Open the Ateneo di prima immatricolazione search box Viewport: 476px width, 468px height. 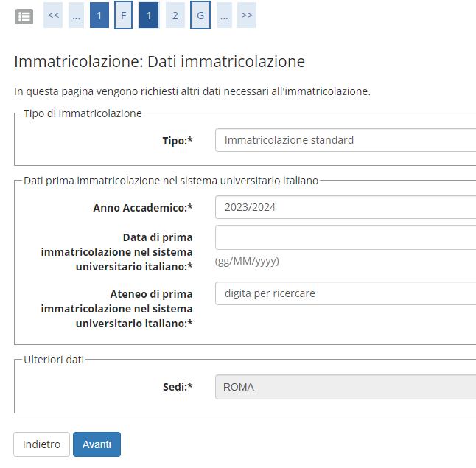click(345, 293)
